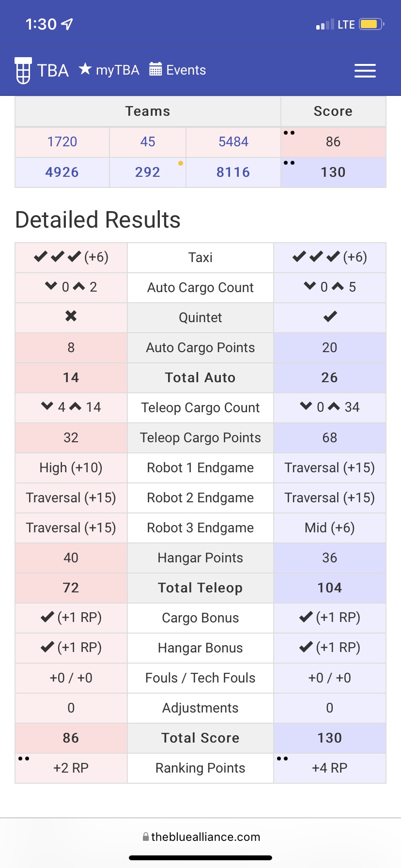Open team 5484 page

pyautogui.click(x=233, y=142)
